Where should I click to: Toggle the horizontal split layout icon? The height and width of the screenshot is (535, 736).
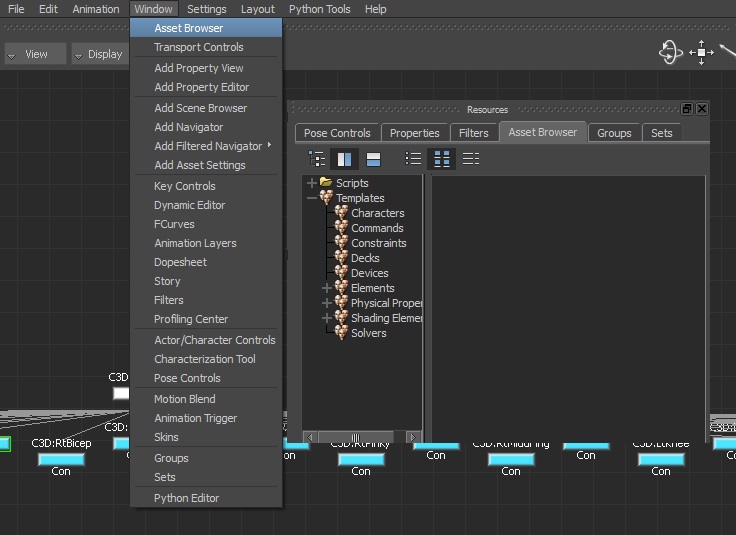373,159
